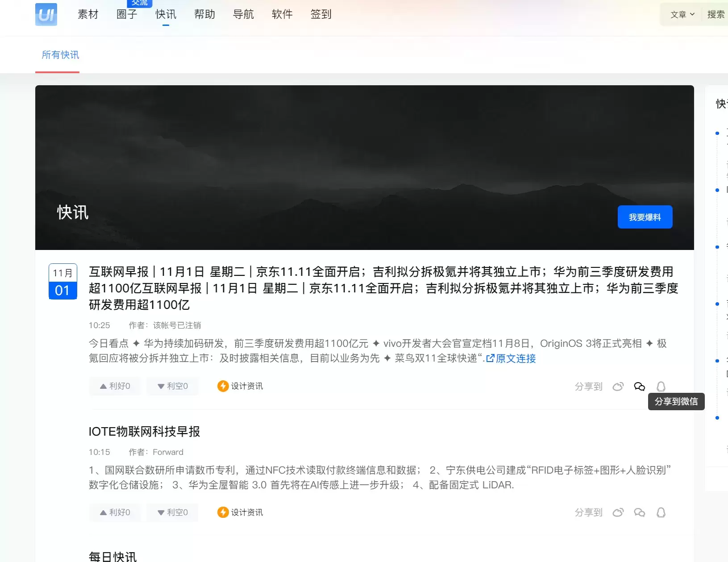Open the 软件 navigation item

pos(282,14)
